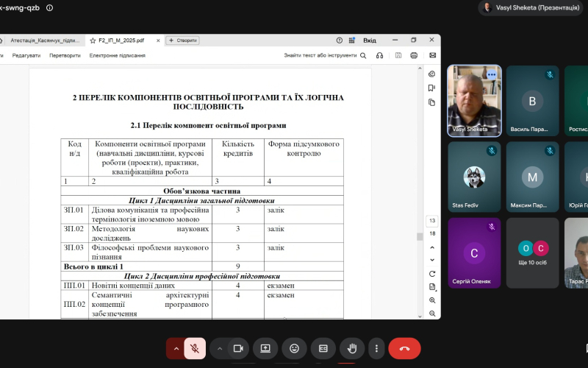Image resolution: width=588 pixels, height=368 pixels.
Task: Click the Вхід sign-in button
Action: click(x=370, y=40)
